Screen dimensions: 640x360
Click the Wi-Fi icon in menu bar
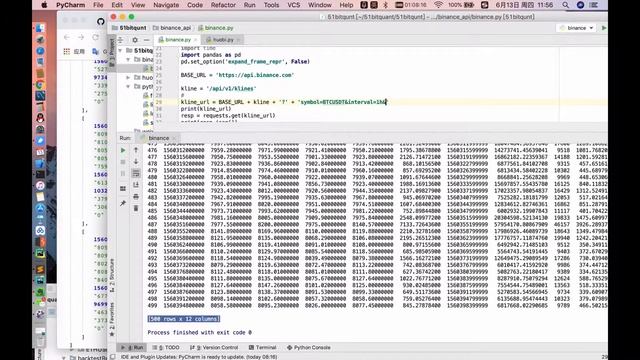[x=438, y=5]
